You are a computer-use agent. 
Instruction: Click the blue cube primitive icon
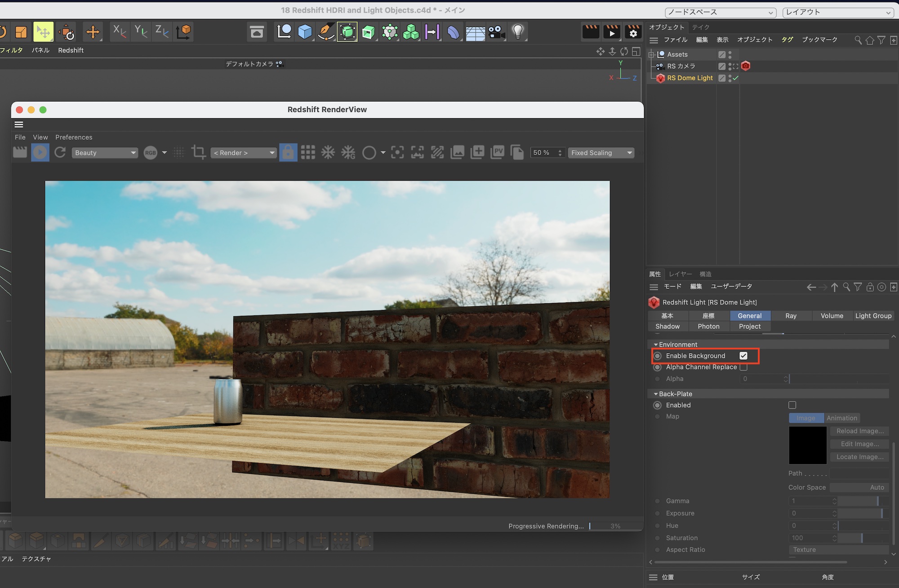[305, 32]
